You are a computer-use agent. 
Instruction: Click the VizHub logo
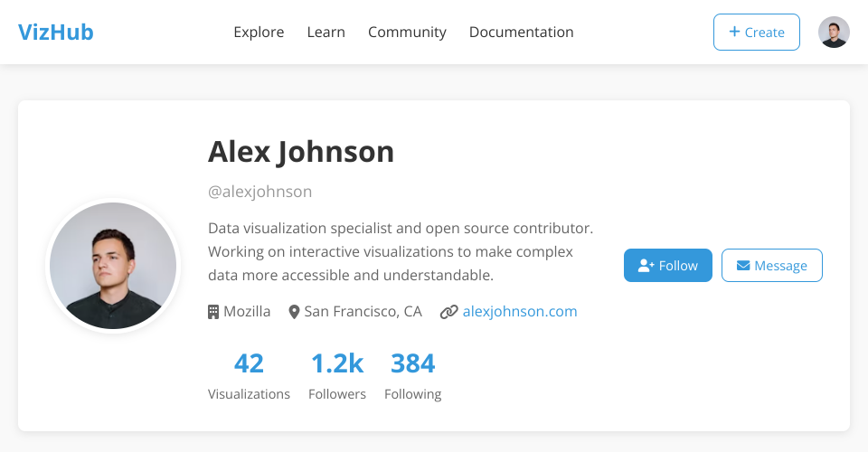tap(56, 33)
